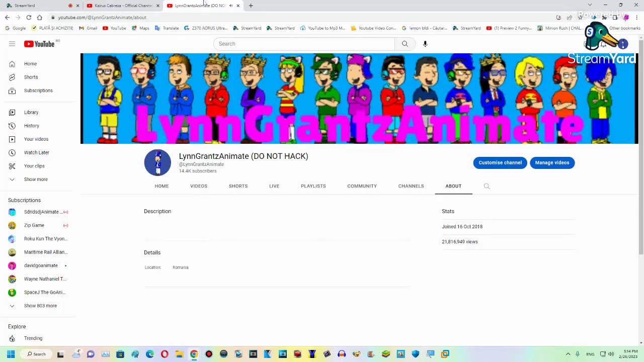Click into the YouTube search field
The width and height of the screenshot is (644, 362).
tap(304, 44)
